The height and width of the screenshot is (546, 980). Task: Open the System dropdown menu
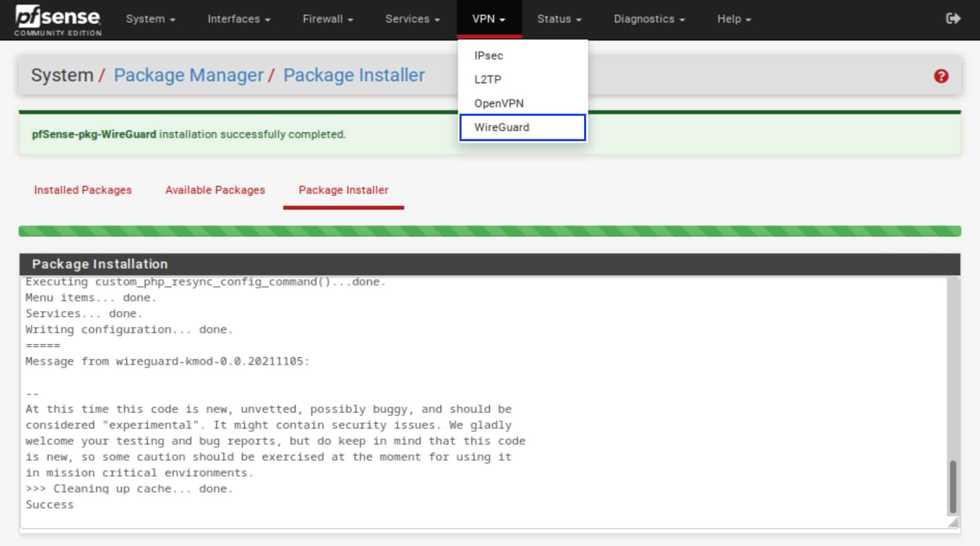click(150, 19)
